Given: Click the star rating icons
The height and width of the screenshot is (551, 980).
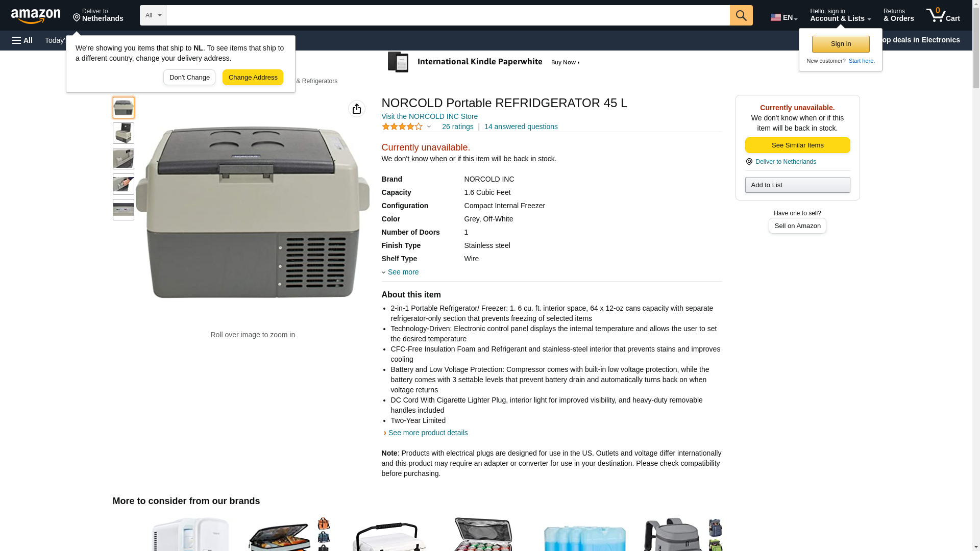Looking at the screenshot, I should pyautogui.click(x=402, y=127).
